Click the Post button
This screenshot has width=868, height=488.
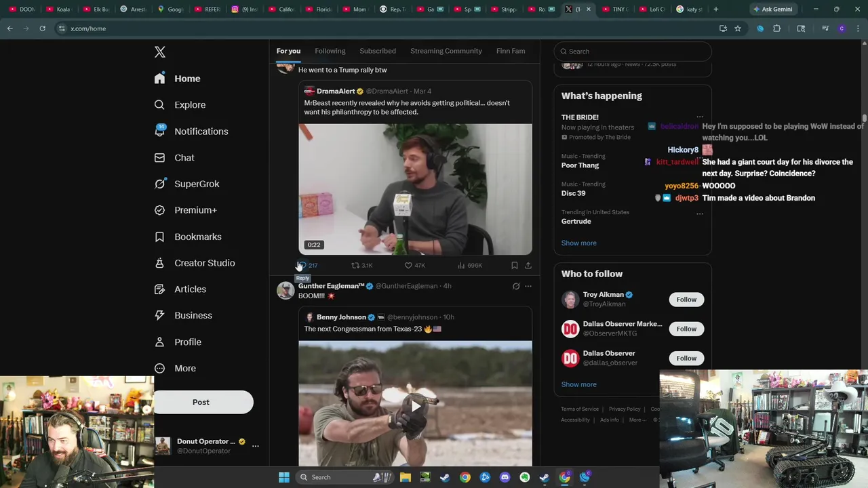(201, 403)
